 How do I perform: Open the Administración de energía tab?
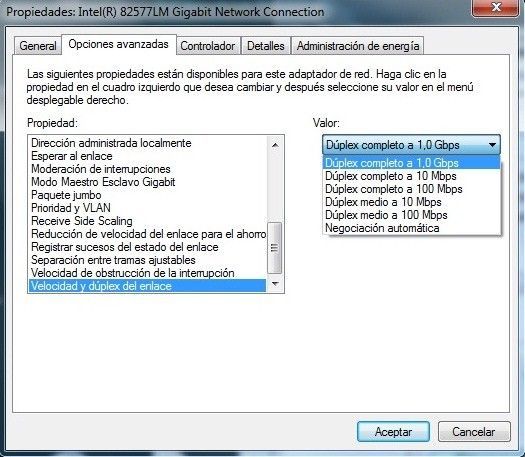(358, 46)
